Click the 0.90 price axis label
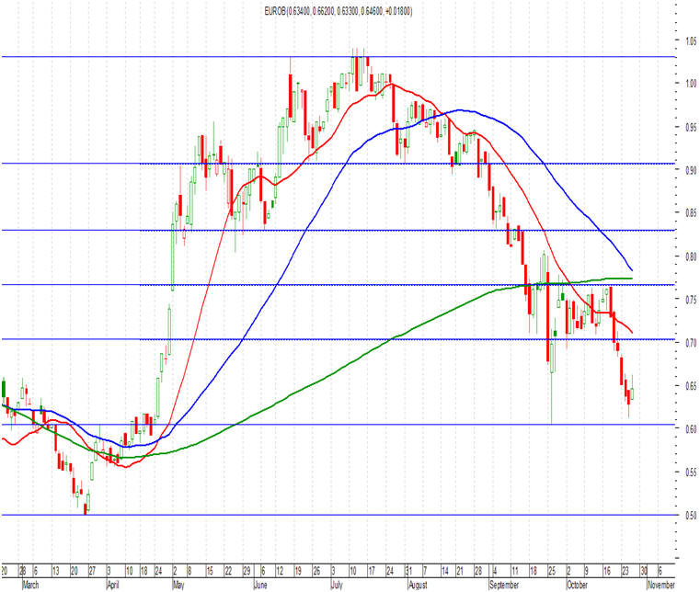The height and width of the screenshot is (592, 700). tap(691, 170)
